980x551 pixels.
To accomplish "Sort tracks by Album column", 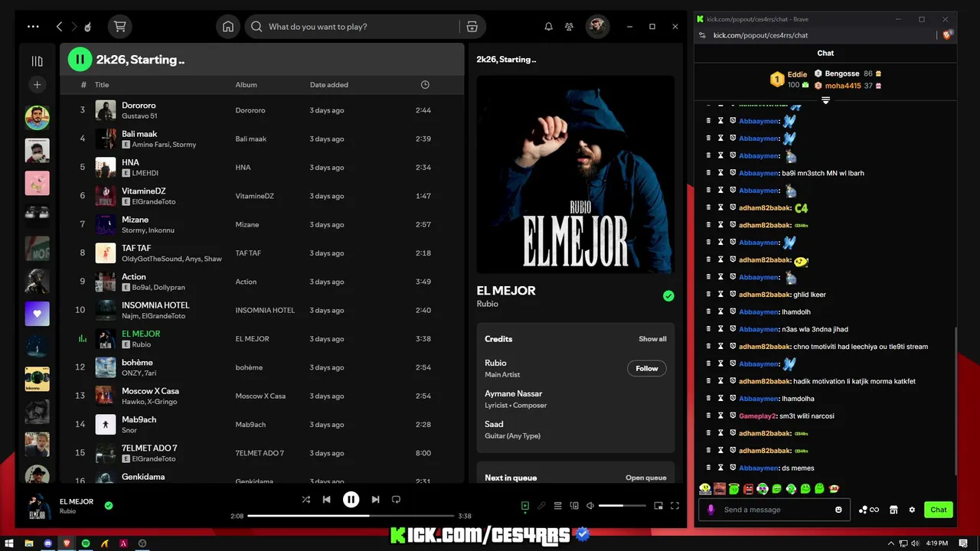I will click(246, 85).
